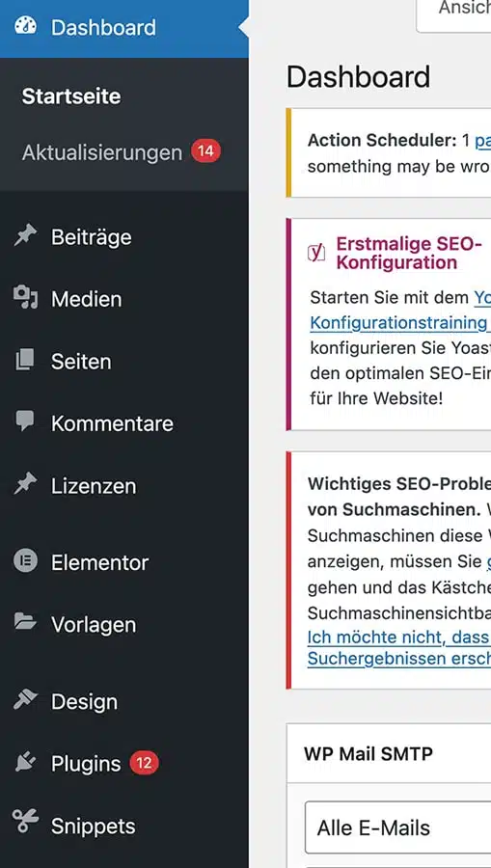Viewport: 491px width, 868px height.
Task: Open the Konfigurationstraining link
Action: pos(398,323)
